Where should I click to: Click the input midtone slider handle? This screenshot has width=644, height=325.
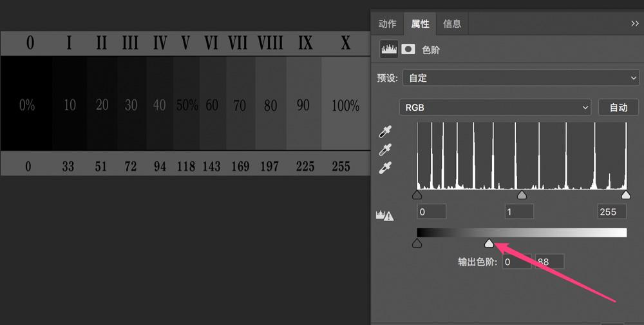[522, 195]
